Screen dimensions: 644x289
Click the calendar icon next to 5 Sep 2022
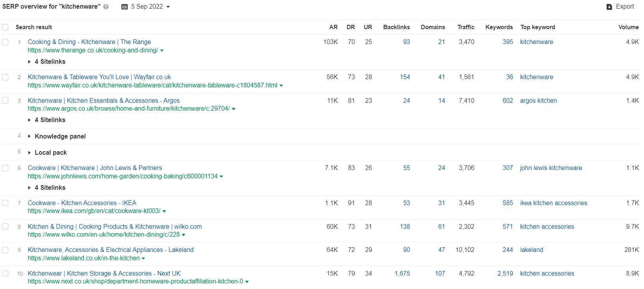coord(125,7)
